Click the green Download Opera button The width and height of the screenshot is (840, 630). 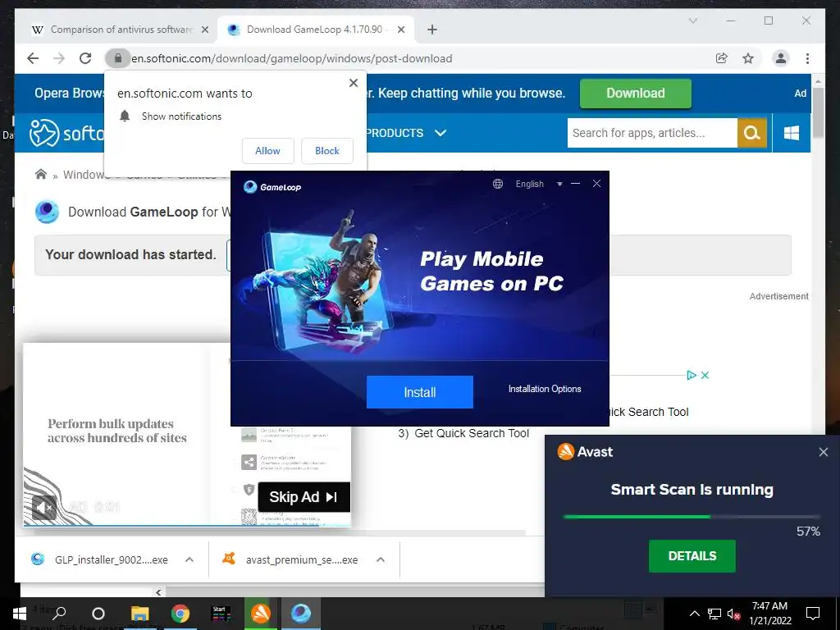[636, 94]
